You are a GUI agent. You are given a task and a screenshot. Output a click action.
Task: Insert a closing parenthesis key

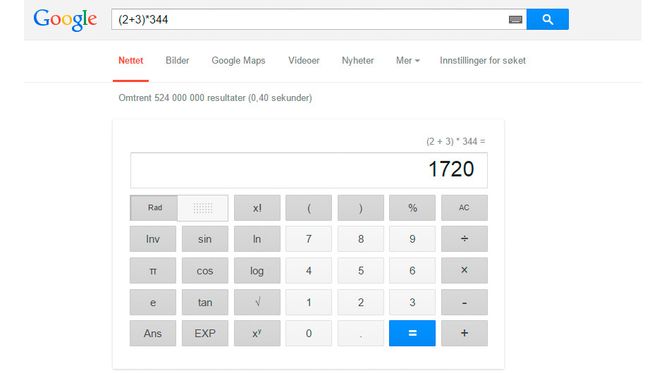pyautogui.click(x=361, y=208)
